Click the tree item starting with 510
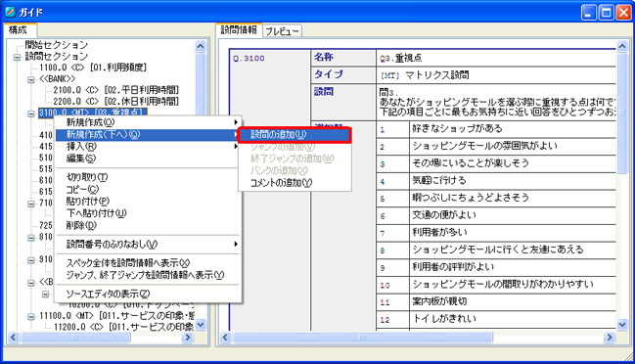 46,158
